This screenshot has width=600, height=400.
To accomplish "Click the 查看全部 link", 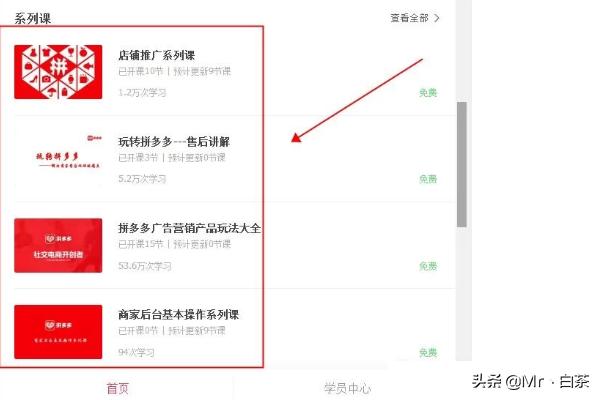I will (x=409, y=18).
